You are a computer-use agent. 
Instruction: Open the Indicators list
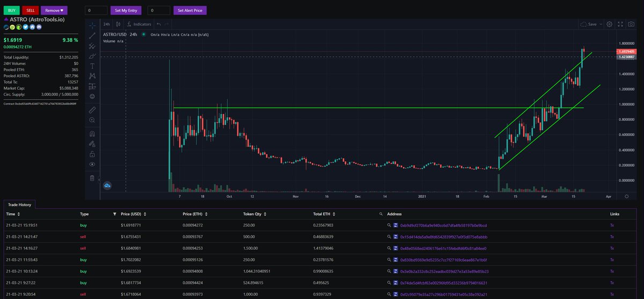pos(140,24)
